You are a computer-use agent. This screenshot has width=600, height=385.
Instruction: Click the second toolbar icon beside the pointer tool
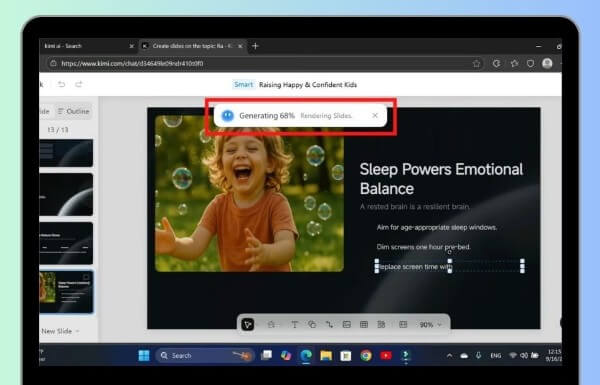pos(271,325)
